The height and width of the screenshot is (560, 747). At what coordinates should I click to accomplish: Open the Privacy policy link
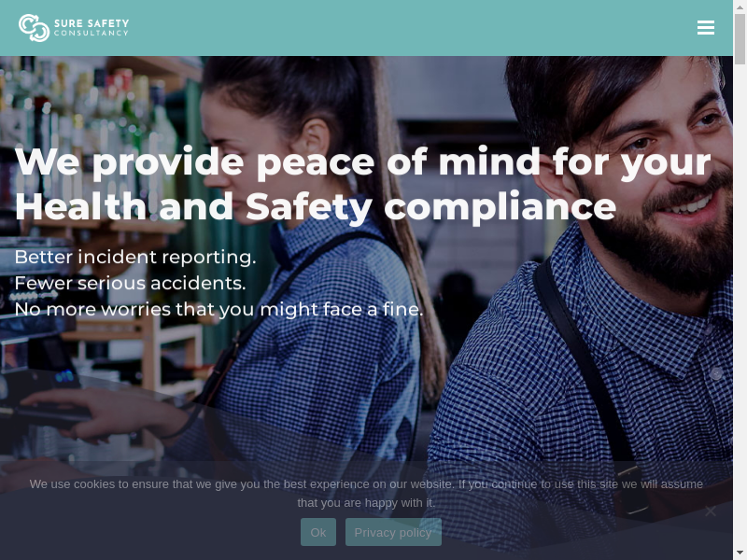tap(393, 532)
